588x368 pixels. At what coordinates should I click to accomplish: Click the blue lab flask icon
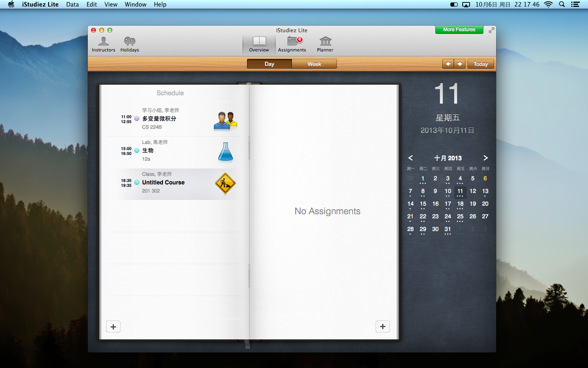(225, 152)
